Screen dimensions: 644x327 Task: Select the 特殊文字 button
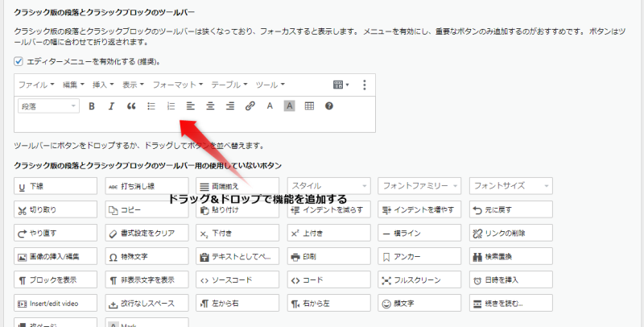pos(147,256)
